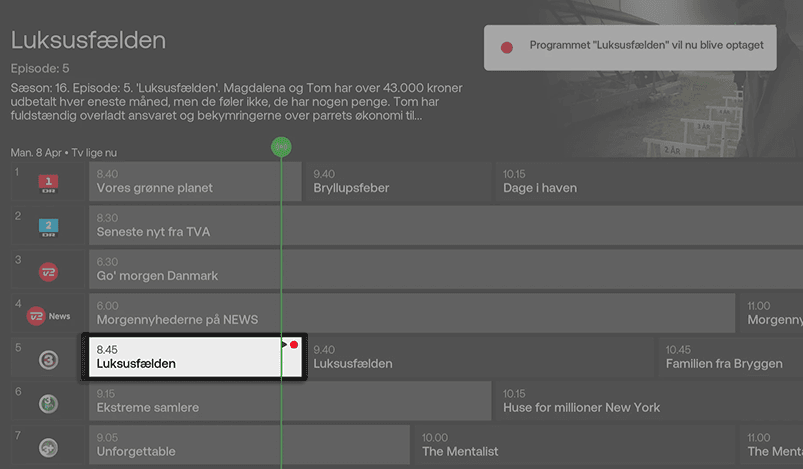Click the 'Programmet Luksusfælden vil nu blive optaget' notification
Image resolution: width=803 pixels, height=469 pixels.
(630, 48)
